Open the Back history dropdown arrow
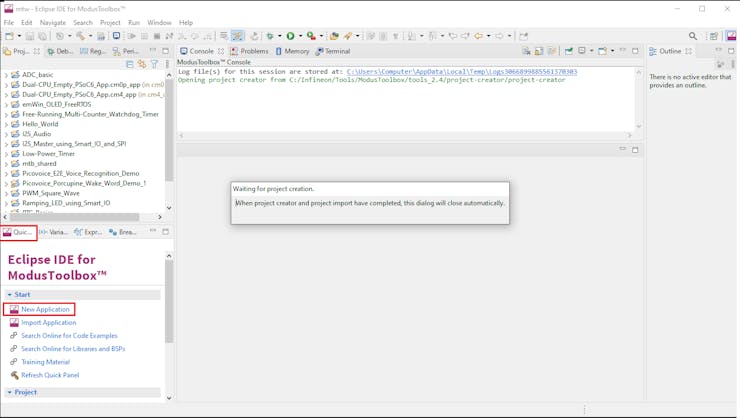The width and height of the screenshot is (740, 418). coord(488,36)
